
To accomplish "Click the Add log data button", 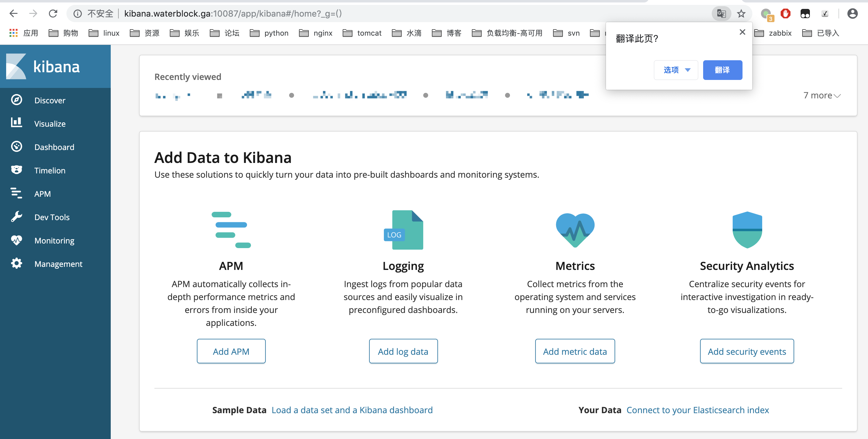I will (x=403, y=351).
